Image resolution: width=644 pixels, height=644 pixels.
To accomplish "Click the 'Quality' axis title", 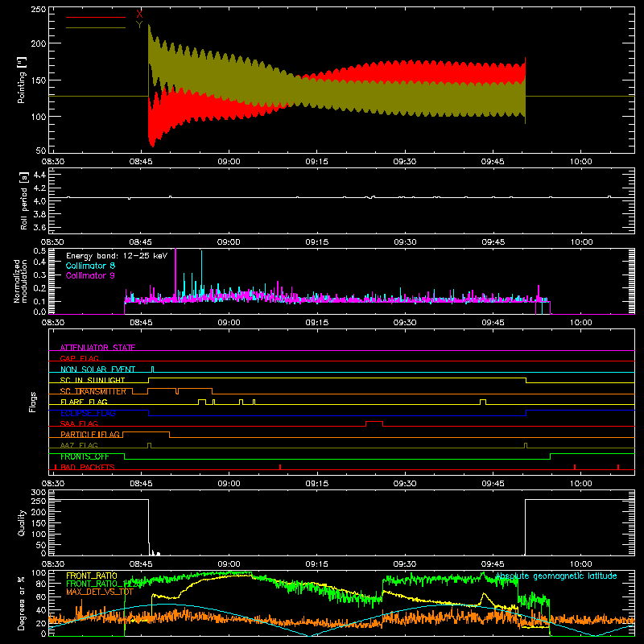I will pyautogui.click(x=22, y=522).
